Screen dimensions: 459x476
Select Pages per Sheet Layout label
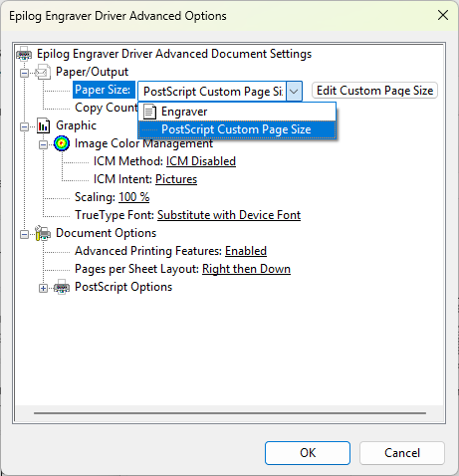[137, 269]
